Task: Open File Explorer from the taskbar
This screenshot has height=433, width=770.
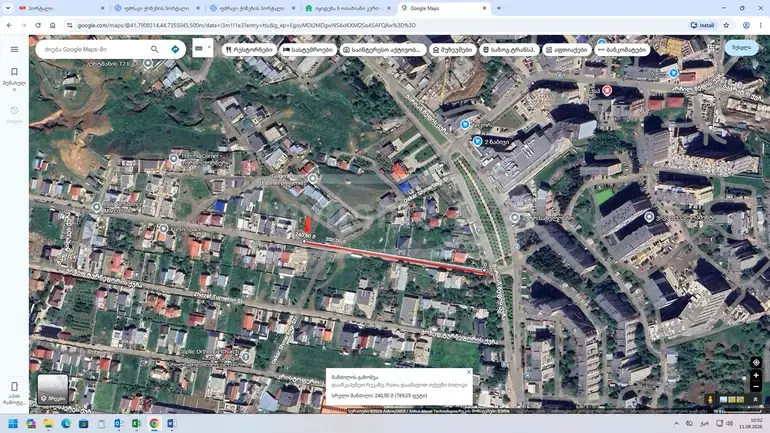Action: 48,423
